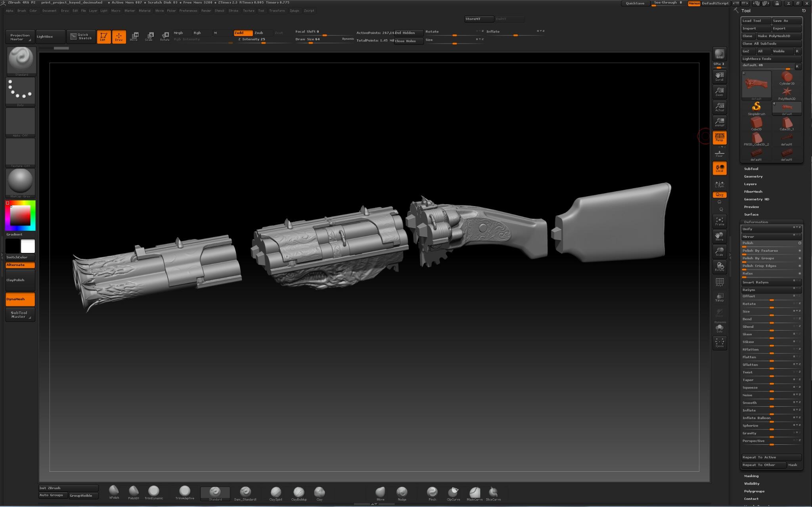Toggle DynaMesh button on left shelf
The width and height of the screenshot is (812, 507).
pos(20,299)
